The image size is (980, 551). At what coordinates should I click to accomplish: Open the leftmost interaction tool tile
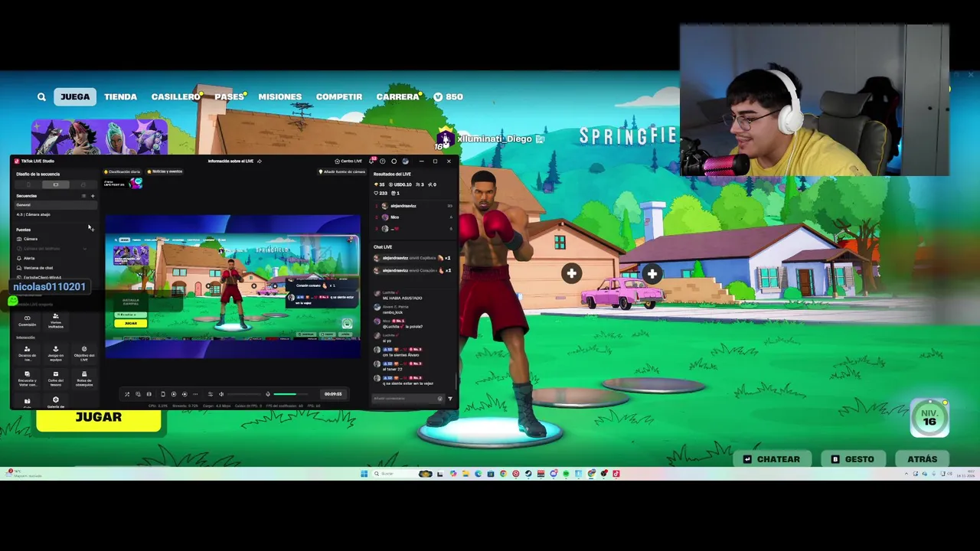point(27,354)
